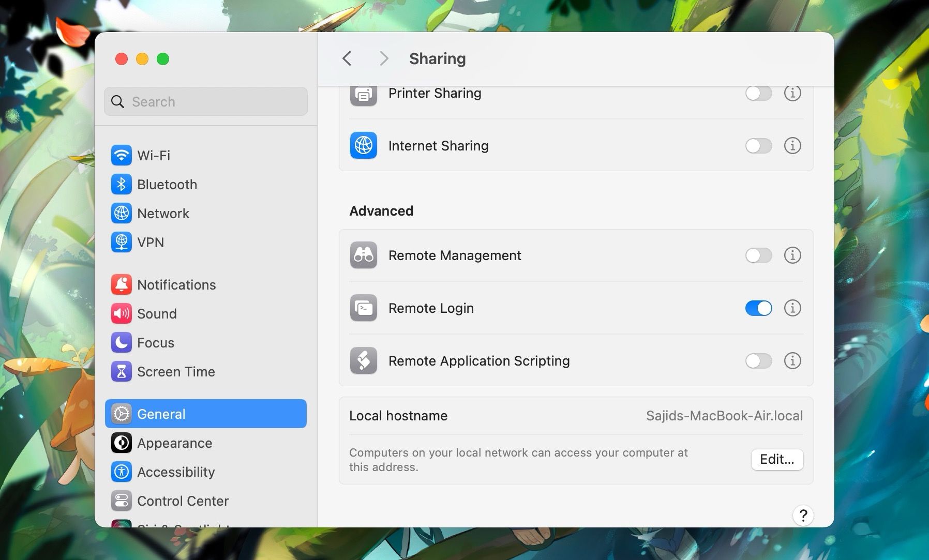Image resolution: width=929 pixels, height=560 pixels.
Task: Click inside the Search field
Action: 205,101
